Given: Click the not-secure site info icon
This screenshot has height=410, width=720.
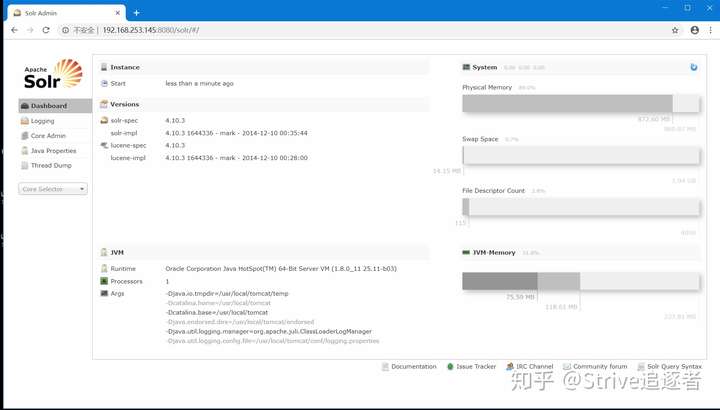Looking at the screenshot, I should coord(65,30).
